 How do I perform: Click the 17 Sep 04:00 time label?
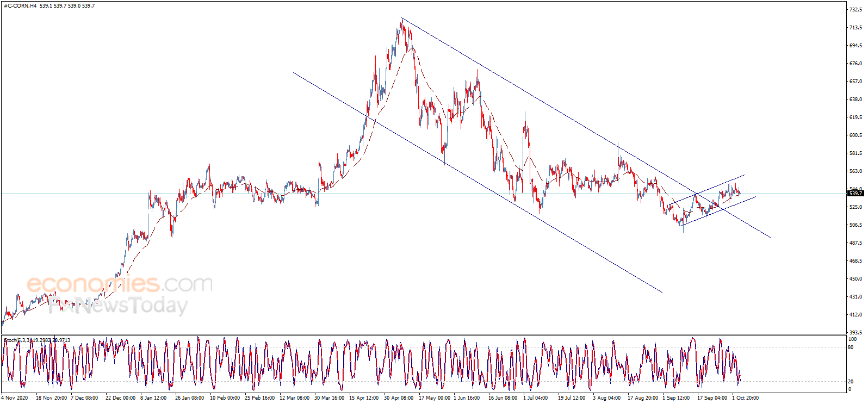pos(712,397)
